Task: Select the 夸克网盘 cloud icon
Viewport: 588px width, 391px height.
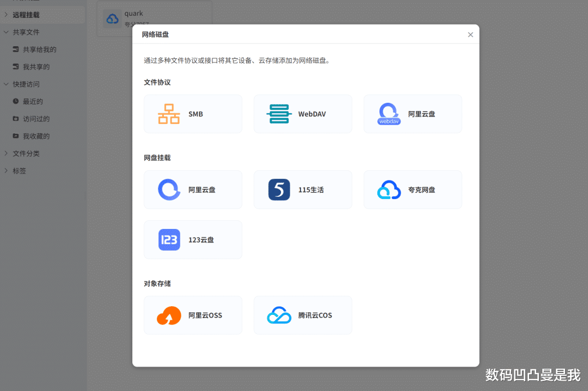Action: (389, 189)
